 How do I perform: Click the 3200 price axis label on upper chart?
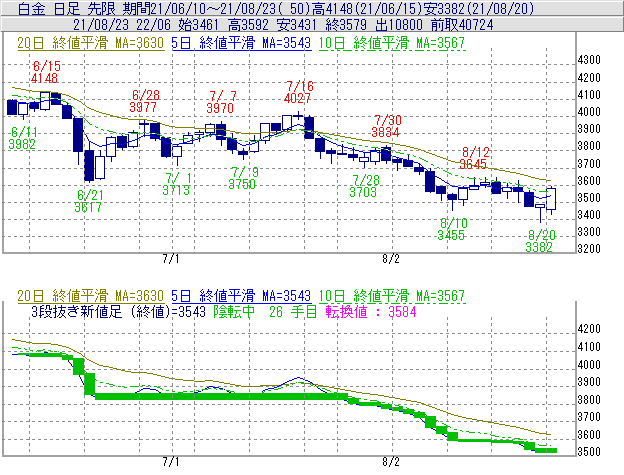(589, 249)
